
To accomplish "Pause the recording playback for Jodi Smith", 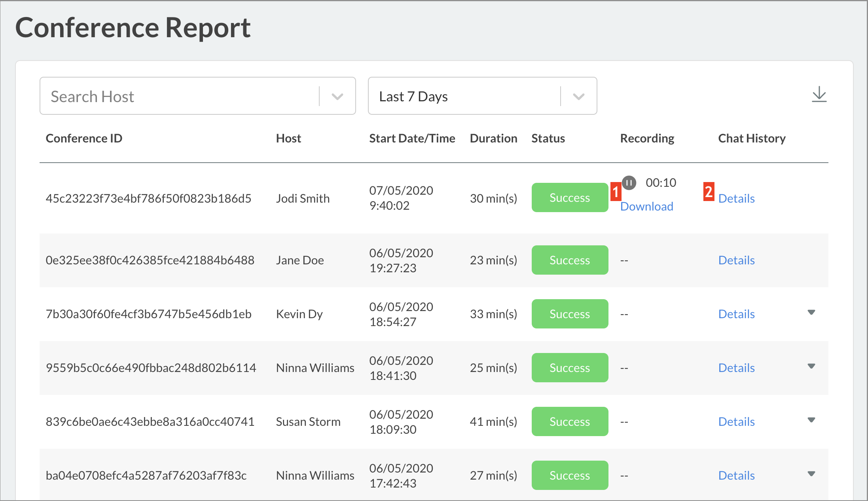I will click(x=629, y=183).
